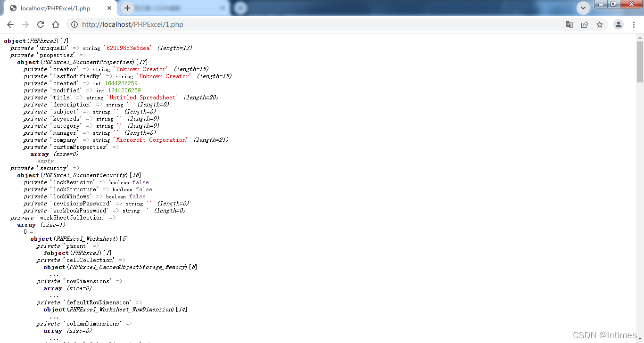The width and height of the screenshot is (644, 343).
Task: Click the 'Microsoft Corporation' company value
Action: click(150, 140)
